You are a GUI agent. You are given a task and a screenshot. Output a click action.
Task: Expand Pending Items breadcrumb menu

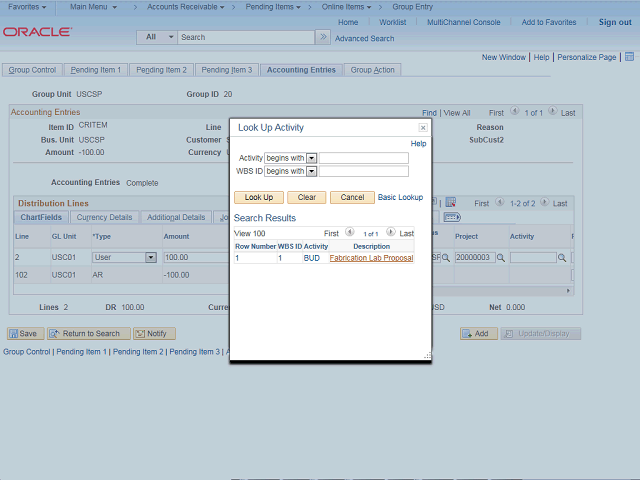[273, 7]
